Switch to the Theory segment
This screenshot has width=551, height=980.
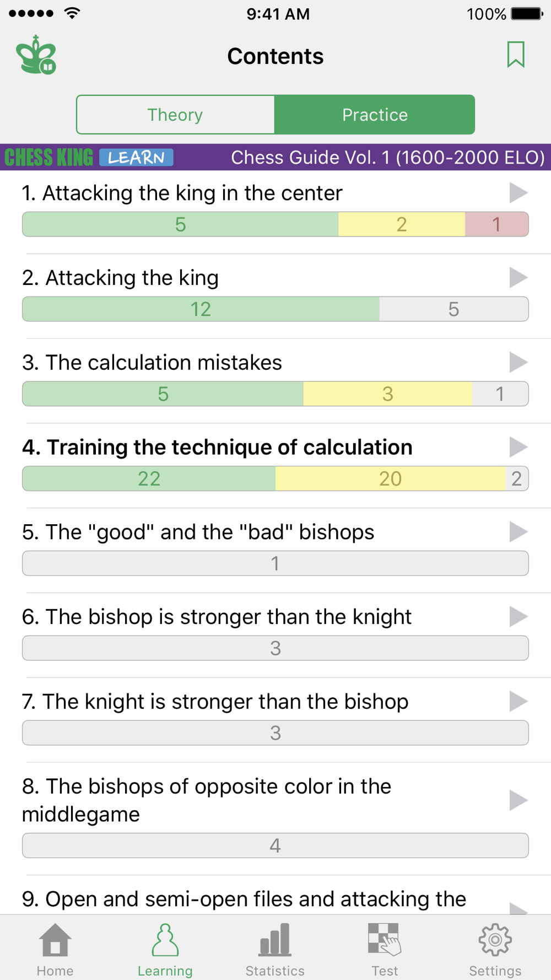coord(175,115)
